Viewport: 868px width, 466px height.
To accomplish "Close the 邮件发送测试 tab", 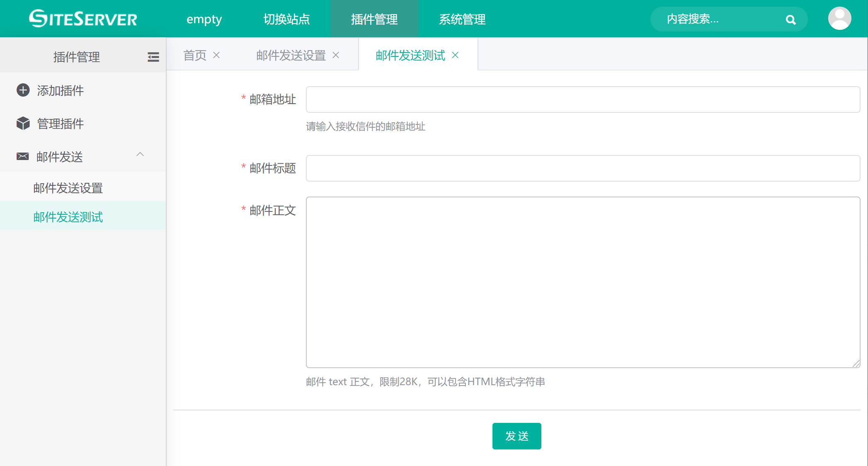I will pos(455,55).
